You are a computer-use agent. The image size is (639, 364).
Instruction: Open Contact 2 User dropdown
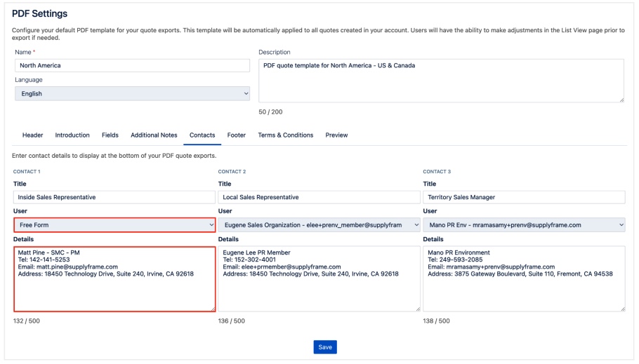point(319,225)
